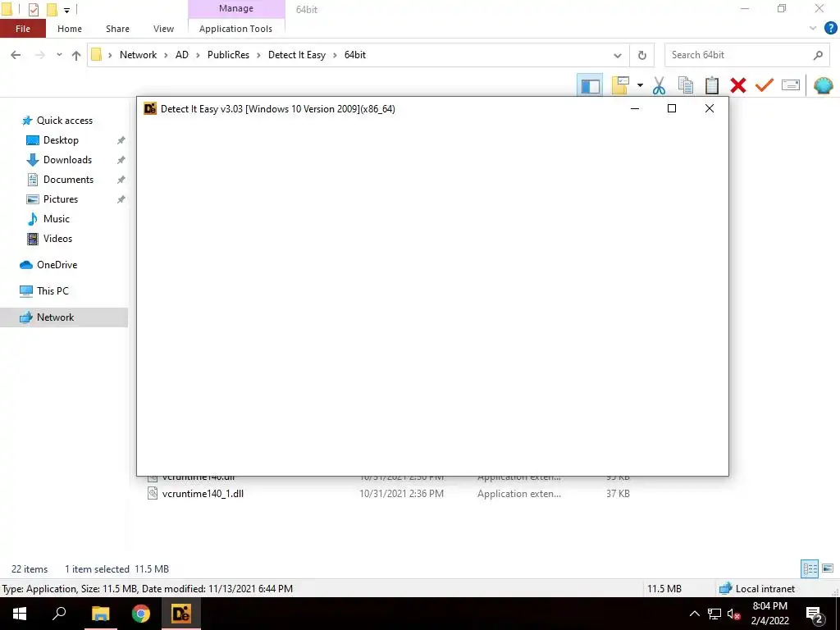Screen dimensions: 840x630
Task: Open taskbar Search magnifier
Action: coord(59,614)
